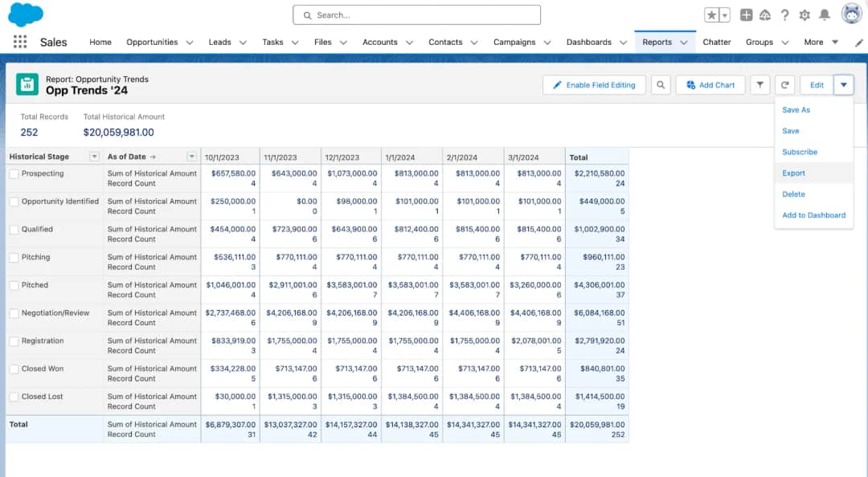
Task: Click the 10/1/2023 column header
Action: 231,157
